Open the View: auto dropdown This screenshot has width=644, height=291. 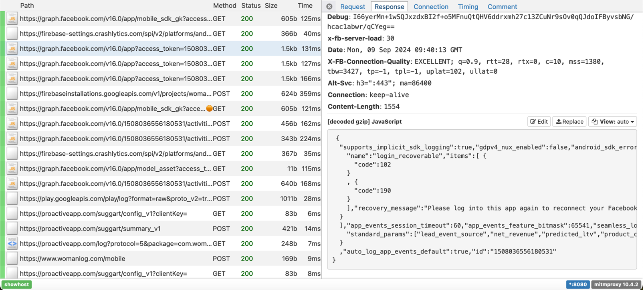pyautogui.click(x=612, y=122)
